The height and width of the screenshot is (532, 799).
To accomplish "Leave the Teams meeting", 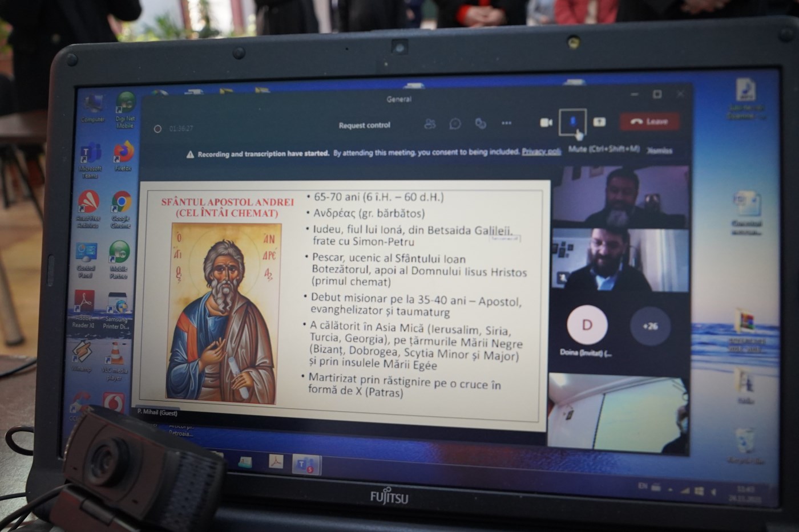I will click(649, 121).
